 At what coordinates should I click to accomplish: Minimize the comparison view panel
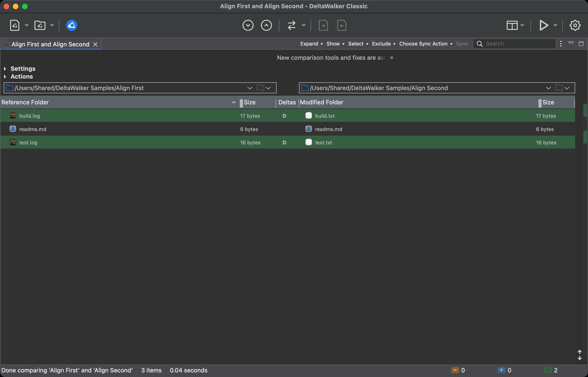pos(571,43)
